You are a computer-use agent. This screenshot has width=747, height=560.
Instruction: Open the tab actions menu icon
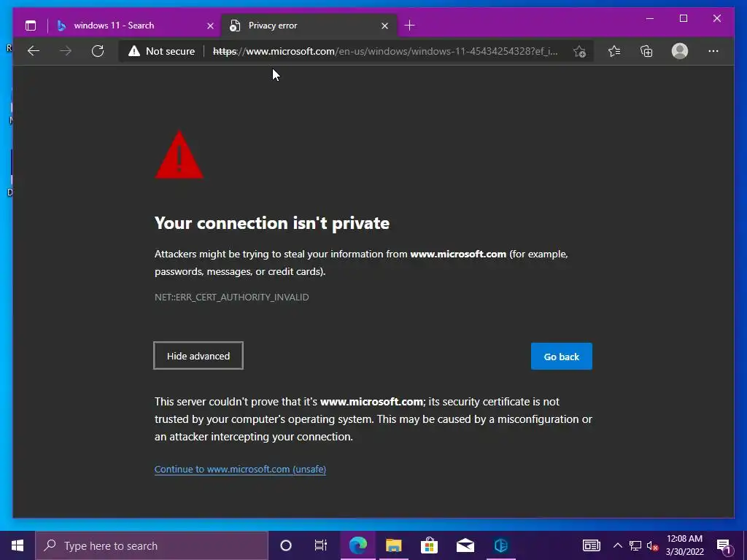click(31, 26)
